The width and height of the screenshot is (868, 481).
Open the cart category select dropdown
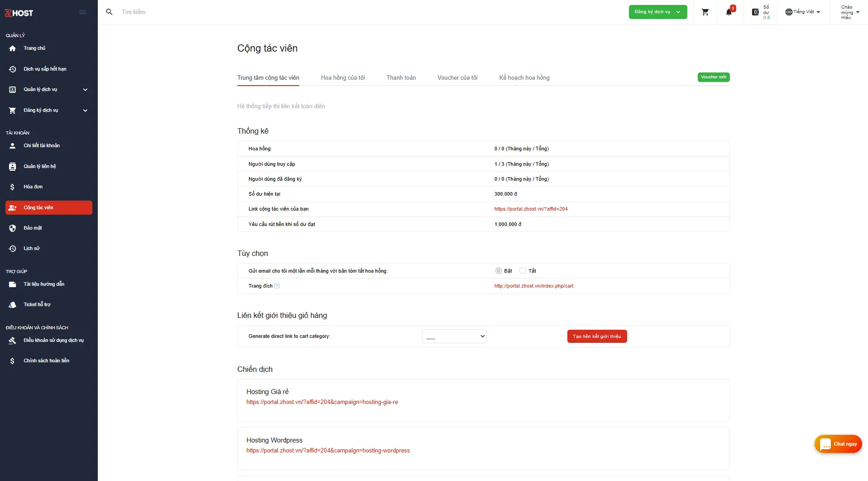454,336
